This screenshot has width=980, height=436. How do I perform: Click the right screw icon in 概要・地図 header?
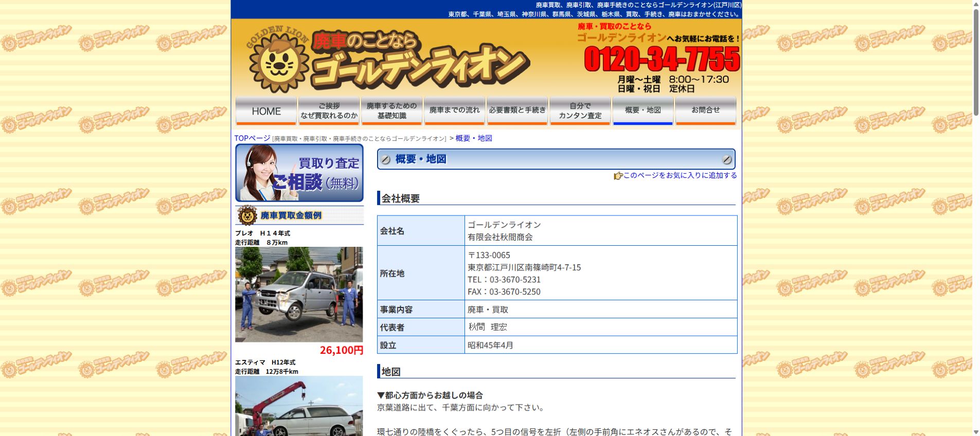(726, 159)
